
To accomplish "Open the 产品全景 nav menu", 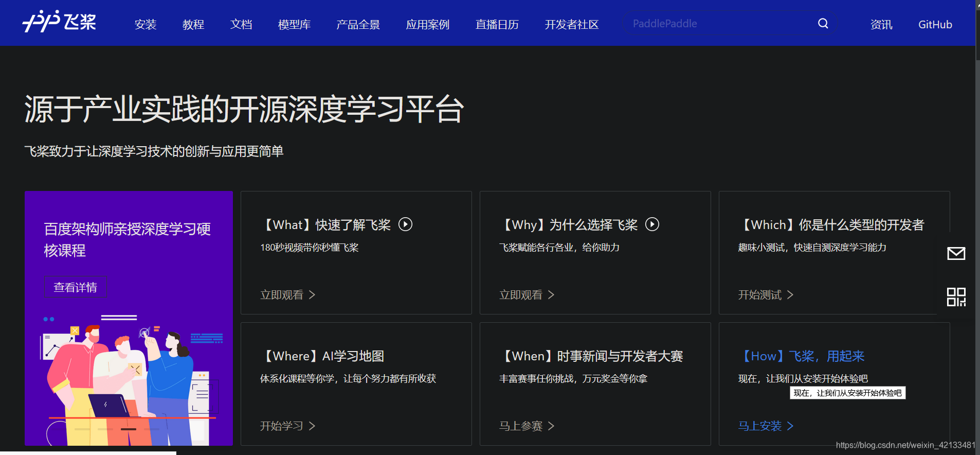I will coord(358,24).
